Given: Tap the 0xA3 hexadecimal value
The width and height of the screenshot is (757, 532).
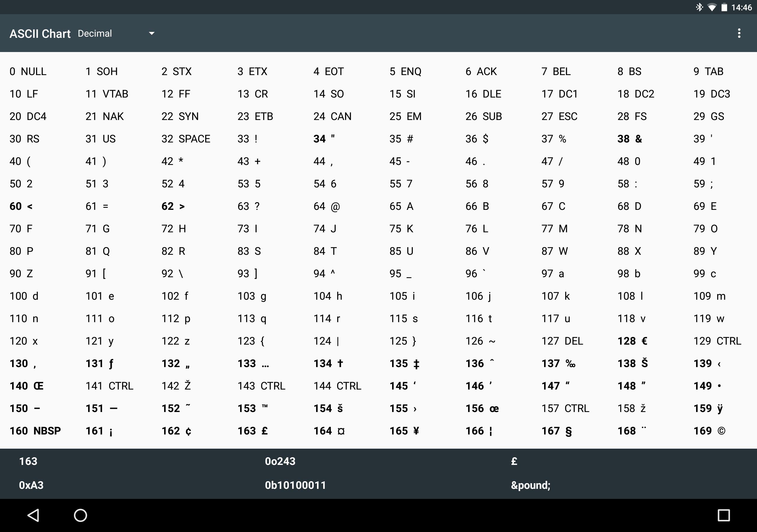Looking at the screenshot, I should 32,485.
